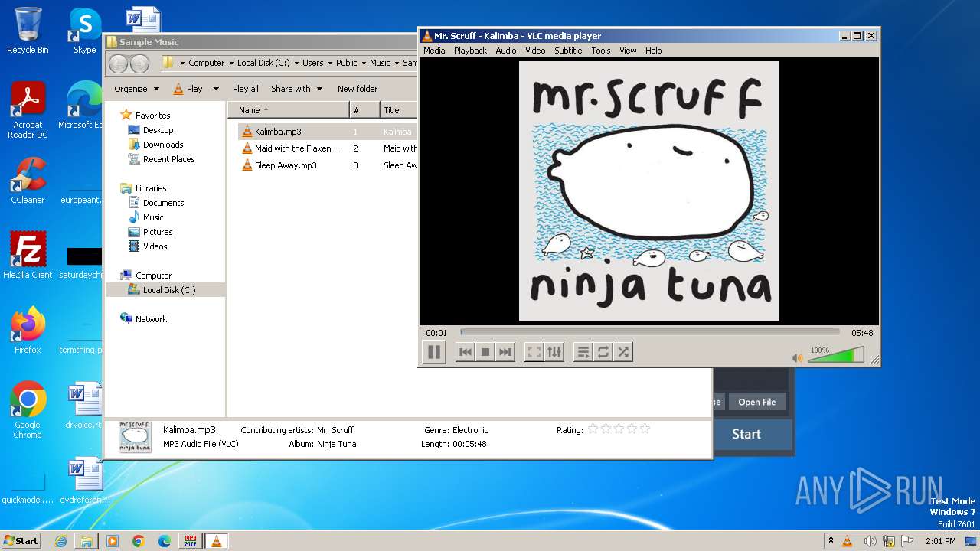Image resolution: width=980 pixels, height=551 pixels.
Task: Expand the Play dropdown arrow in Explorer
Action: (216, 89)
